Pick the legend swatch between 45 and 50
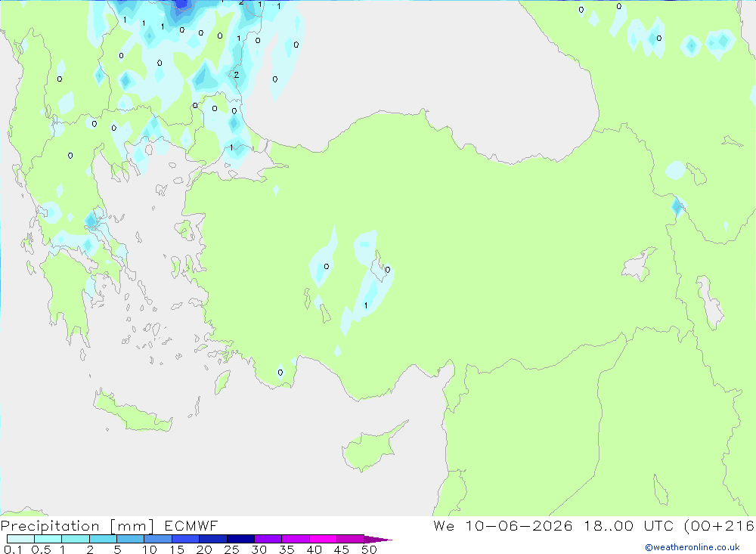The width and height of the screenshot is (756, 554). [351, 539]
